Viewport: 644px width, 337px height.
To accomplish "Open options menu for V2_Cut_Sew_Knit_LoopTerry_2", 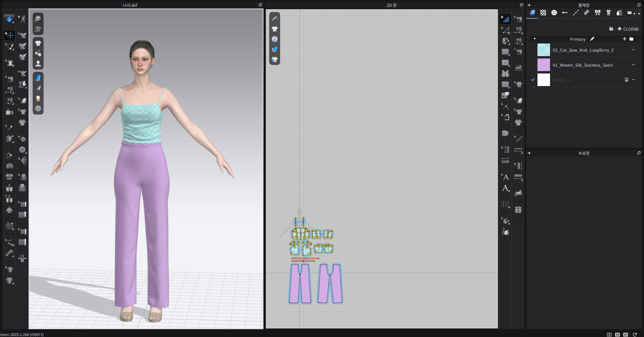I will (x=633, y=50).
